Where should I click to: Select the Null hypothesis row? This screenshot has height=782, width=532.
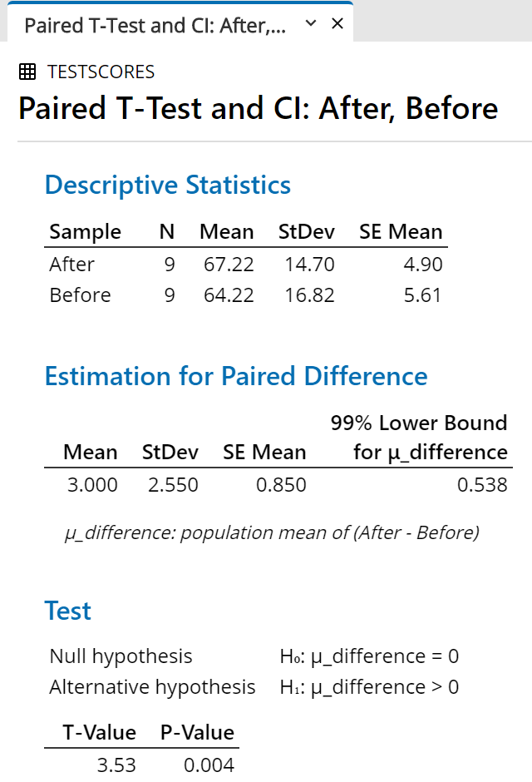point(254,656)
